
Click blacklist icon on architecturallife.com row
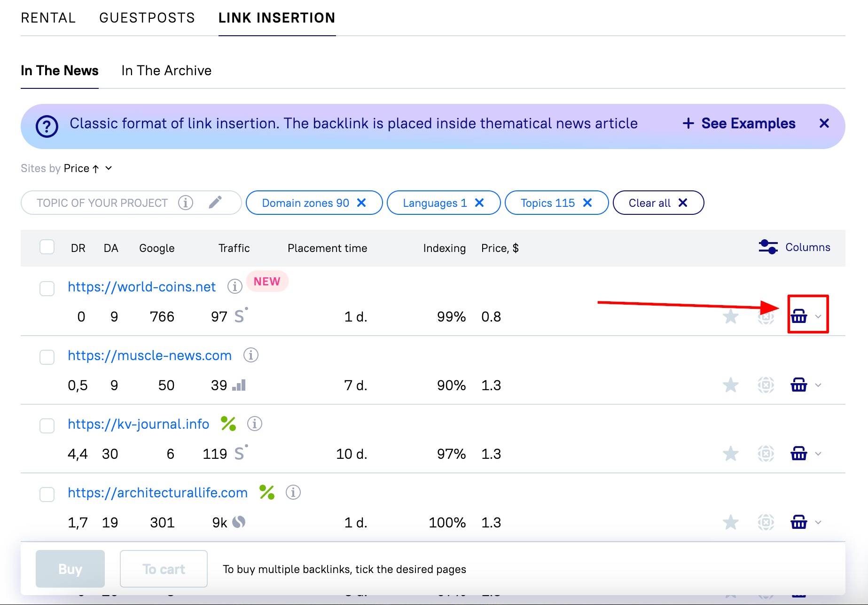766,522
